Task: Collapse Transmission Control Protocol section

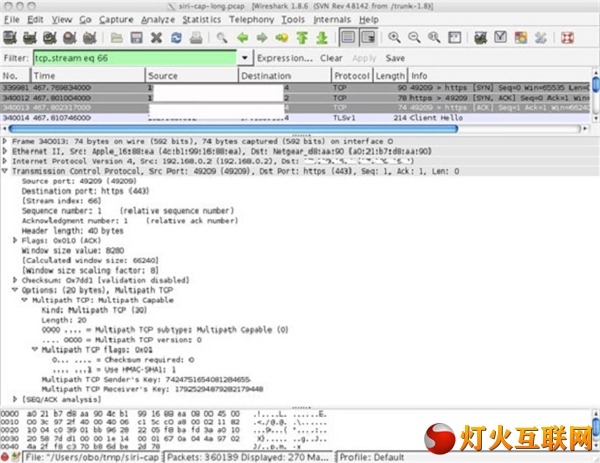Action: 5,171
